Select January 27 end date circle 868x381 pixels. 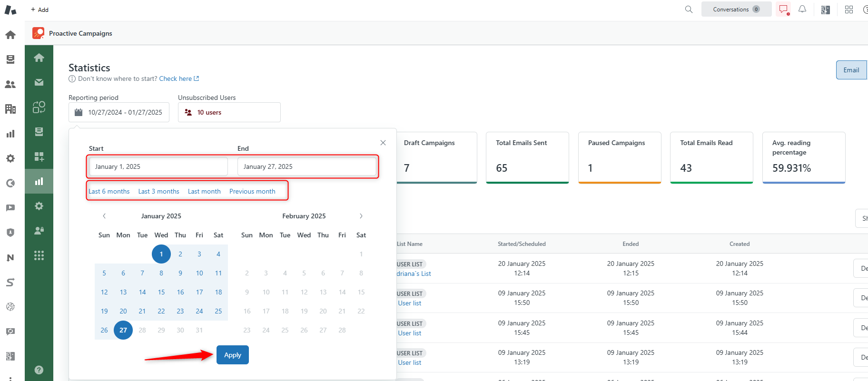(123, 330)
